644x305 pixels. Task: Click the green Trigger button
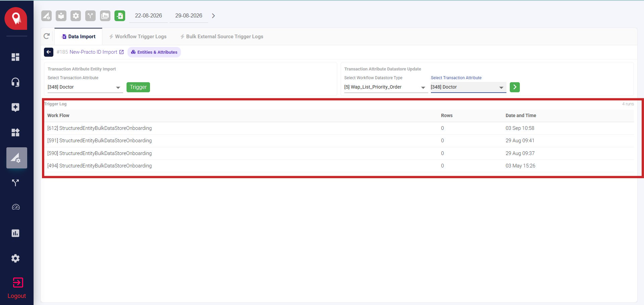[138, 87]
